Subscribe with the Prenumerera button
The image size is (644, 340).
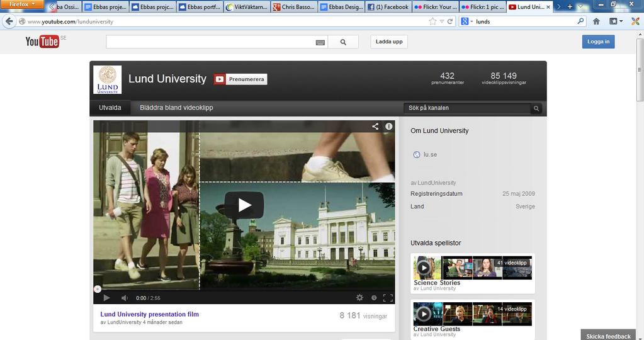tap(240, 79)
